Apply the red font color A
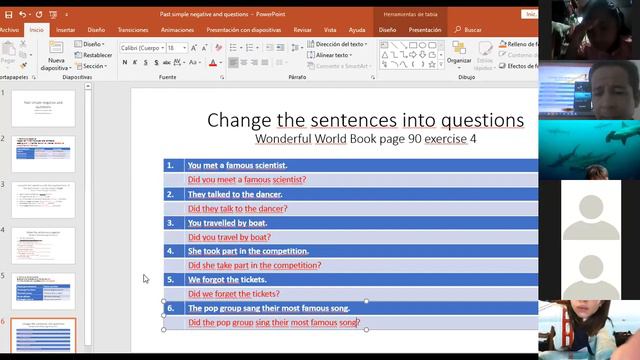Screen dimensions: 640x360 pos(213,63)
